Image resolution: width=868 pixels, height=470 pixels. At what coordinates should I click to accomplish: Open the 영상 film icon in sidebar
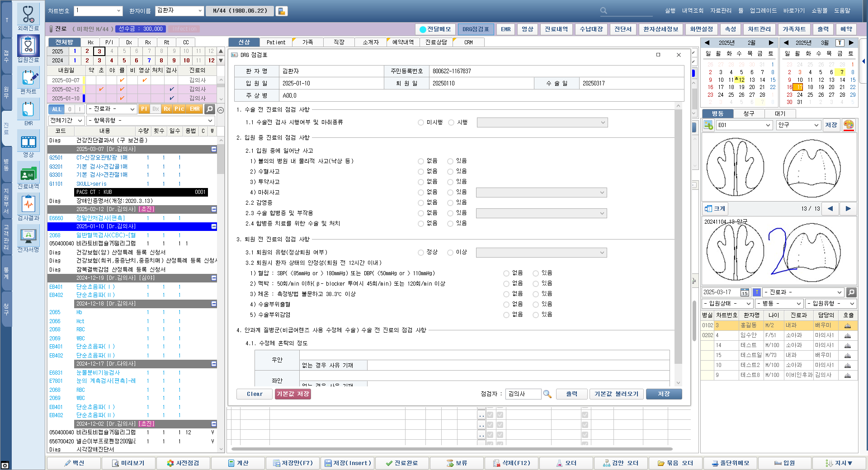[28, 142]
